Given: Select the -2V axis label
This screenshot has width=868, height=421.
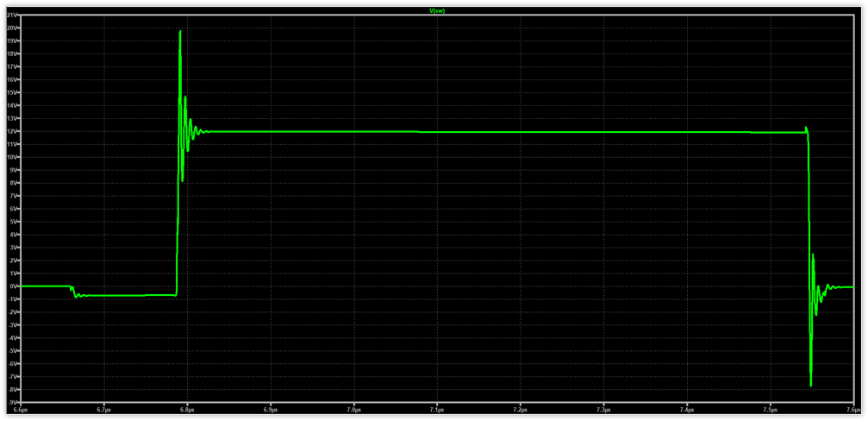Looking at the screenshot, I should 13,312.
